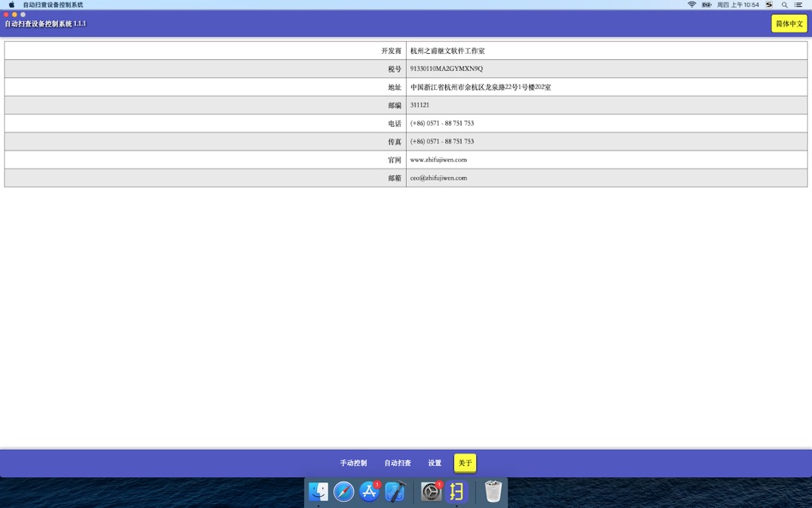Select postal code 311121
The image size is (812, 508).
pyautogui.click(x=420, y=104)
